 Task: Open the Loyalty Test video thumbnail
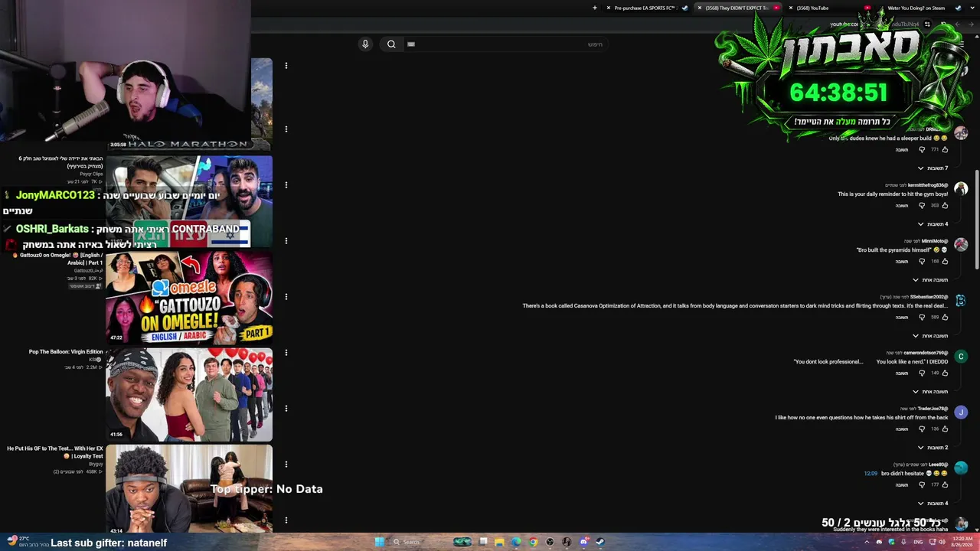point(189,488)
